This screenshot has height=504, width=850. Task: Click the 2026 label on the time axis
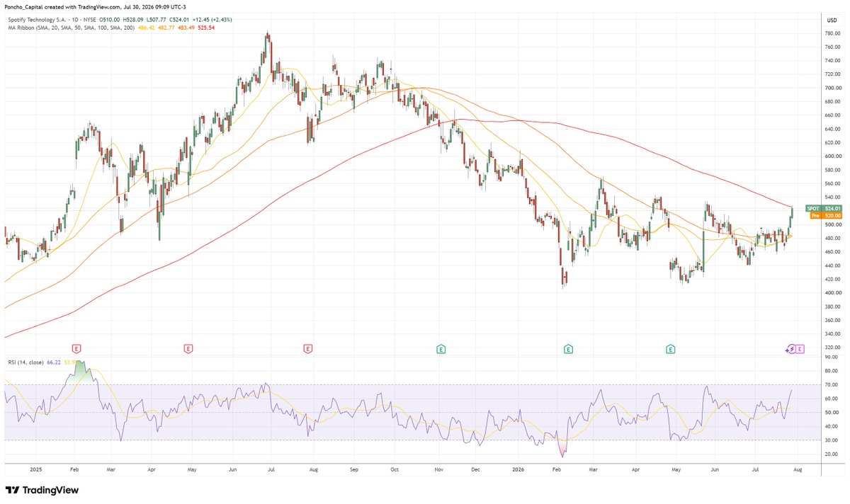[518, 469]
